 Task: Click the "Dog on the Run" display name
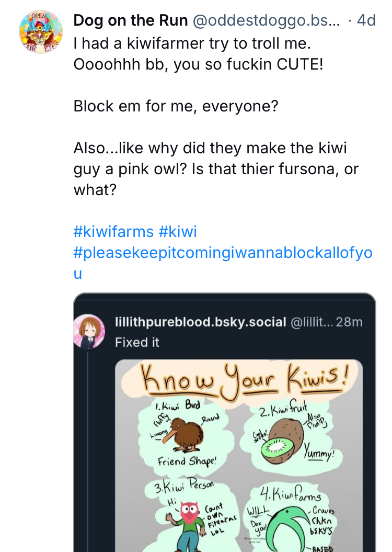click(x=131, y=20)
